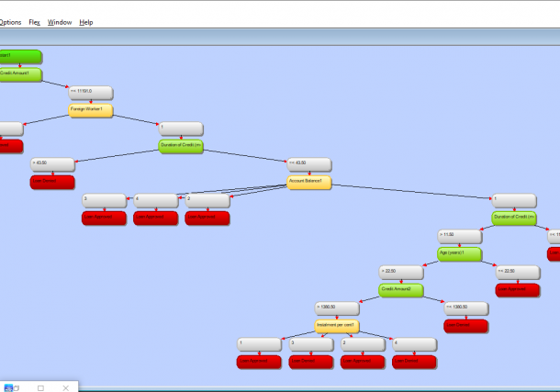Image resolution: width=560 pixels, height=392 pixels.
Task: Select the Credit Amount2 node
Action: coord(401,289)
